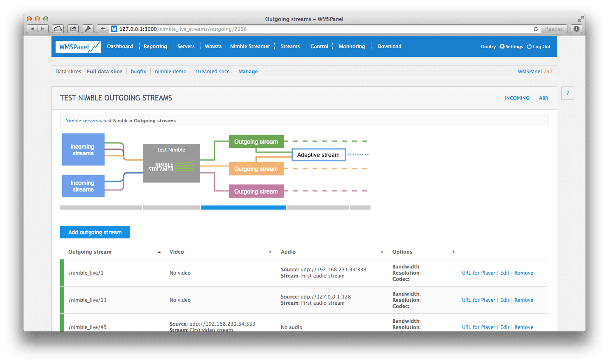Open the Download menu
Image resolution: width=609 pixels, height=364 pixels.
389,47
